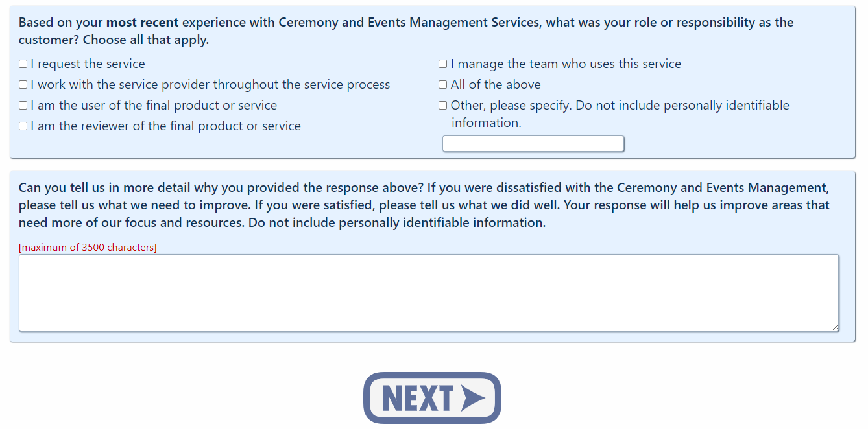Click the Other specify text field
The height and width of the screenshot is (429, 868).
533,144
